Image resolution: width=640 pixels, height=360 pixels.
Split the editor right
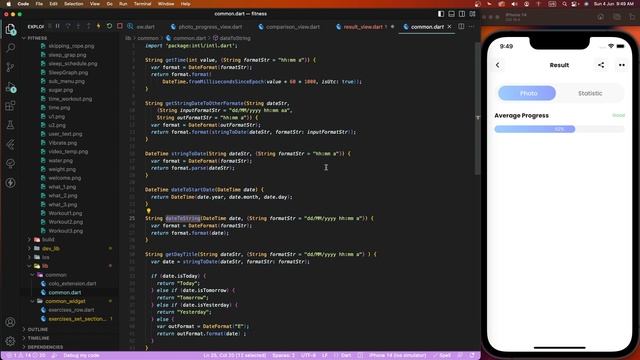point(461,27)
